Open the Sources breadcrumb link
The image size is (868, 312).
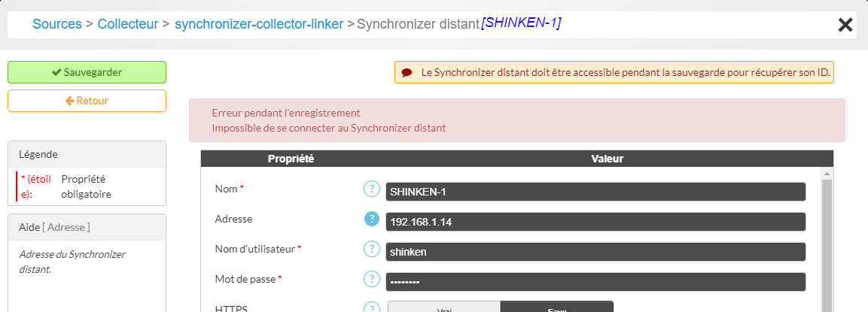coord(57,24)
